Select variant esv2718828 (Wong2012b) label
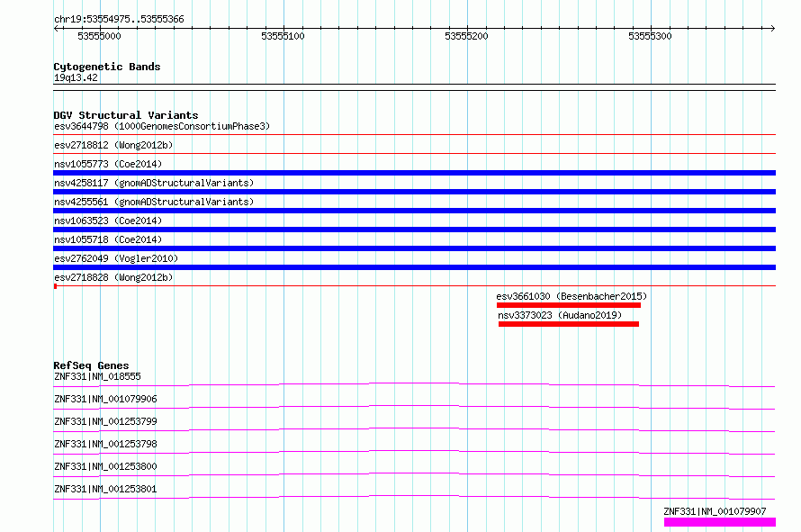 point(113,277)
